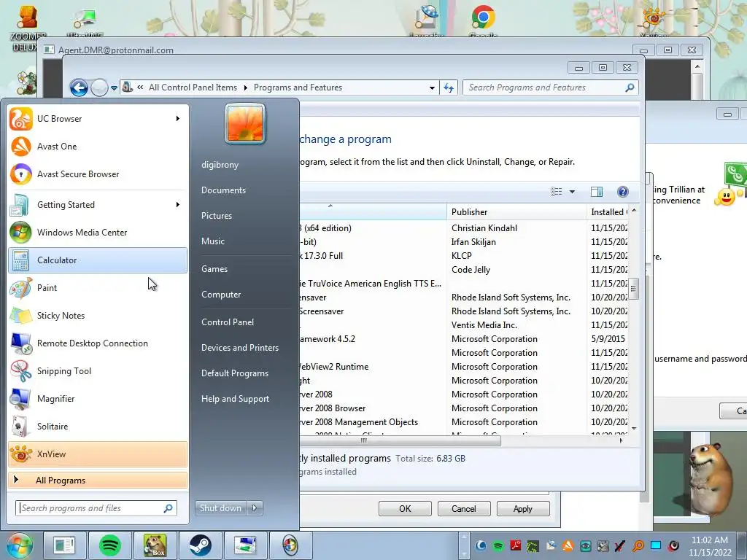Click All Control Panel Items breadcrumb
This screenshot has width=747, height=560.
click(193, 87)
